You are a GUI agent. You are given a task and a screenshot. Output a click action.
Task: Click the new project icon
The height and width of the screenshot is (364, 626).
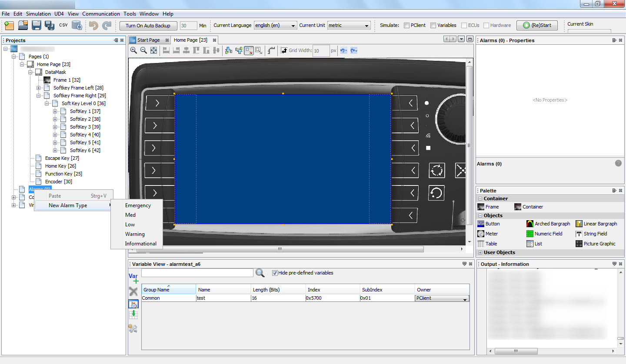pyautogui.click(x=9, y=26)
